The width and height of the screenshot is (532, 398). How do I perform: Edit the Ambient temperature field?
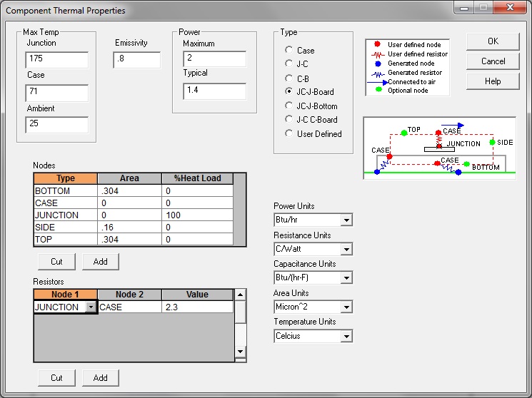[x=56, y=125]
